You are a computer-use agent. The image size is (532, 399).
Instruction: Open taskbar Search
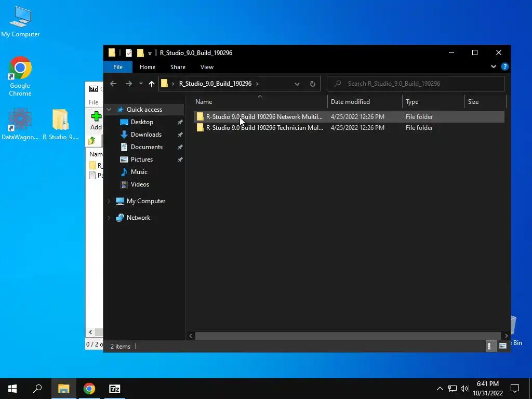tap(37, 389)
